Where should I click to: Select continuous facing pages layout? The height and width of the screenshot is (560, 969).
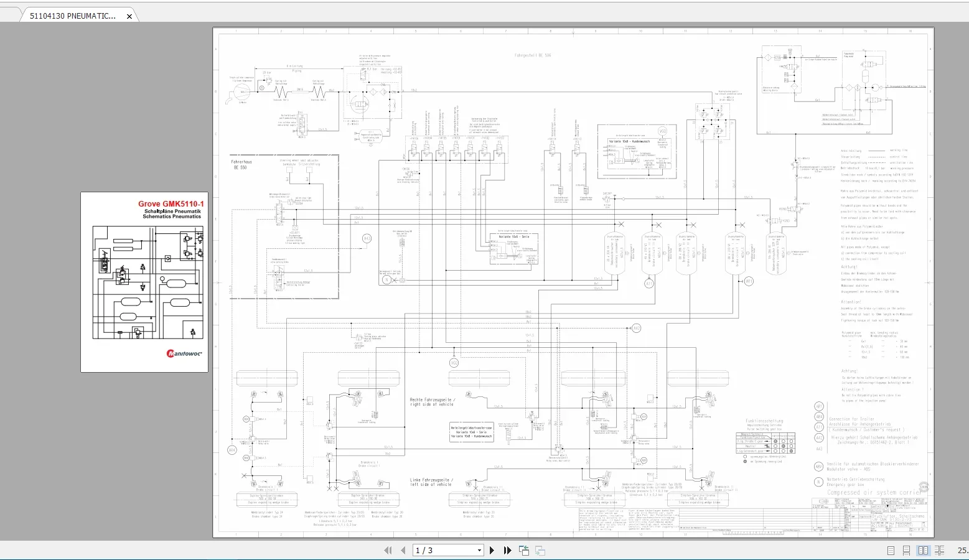[x=939, y=550]
